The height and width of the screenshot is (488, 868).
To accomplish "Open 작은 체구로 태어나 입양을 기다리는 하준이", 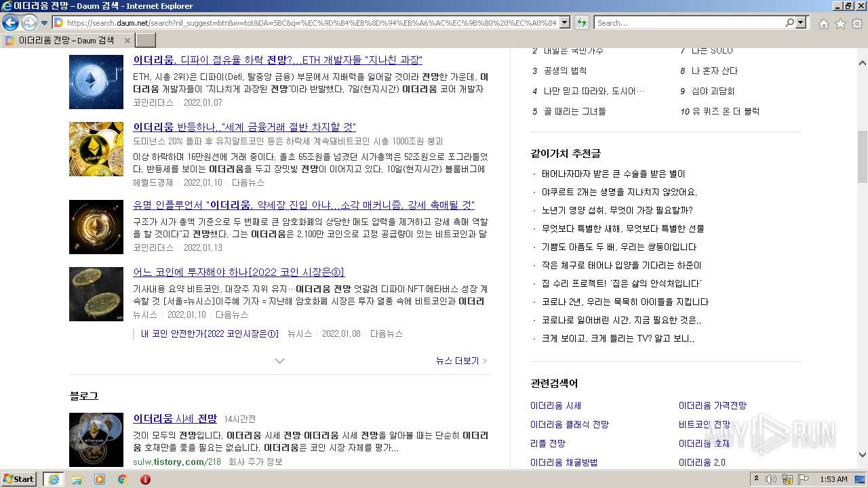I will click(x=622, y=265).
